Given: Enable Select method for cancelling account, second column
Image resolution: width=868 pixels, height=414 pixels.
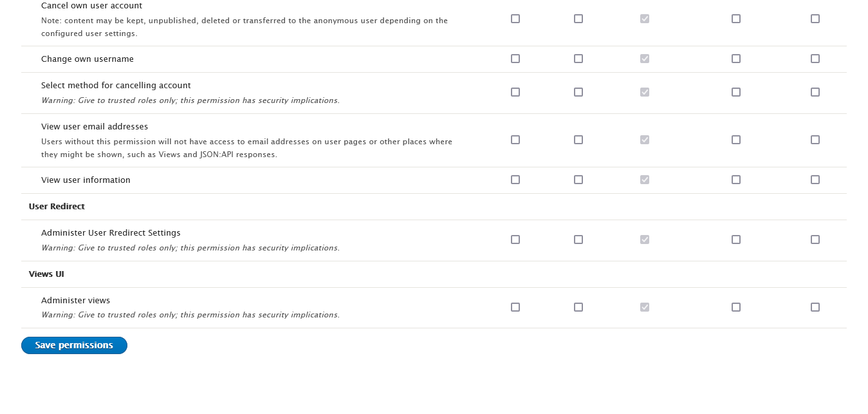Looking at the screenshot, I should pos(578,92).
